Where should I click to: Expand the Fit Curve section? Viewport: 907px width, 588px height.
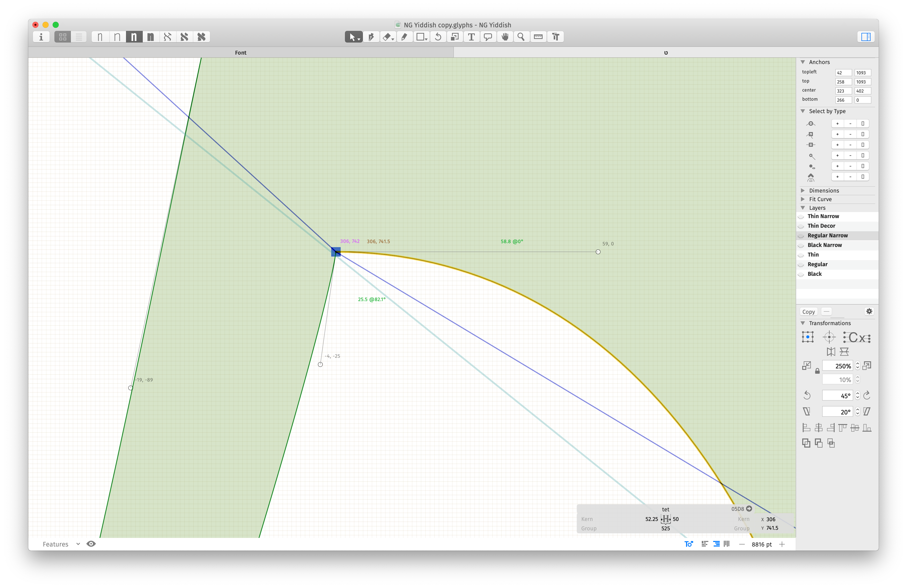pyautogui.click(x=803, y=199)
